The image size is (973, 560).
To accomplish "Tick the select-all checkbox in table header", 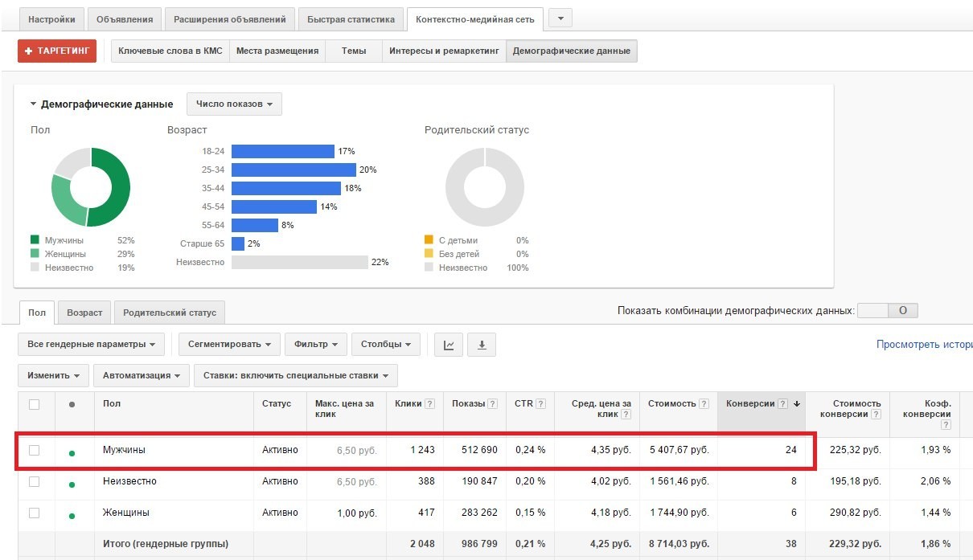I will coord(34,404).
